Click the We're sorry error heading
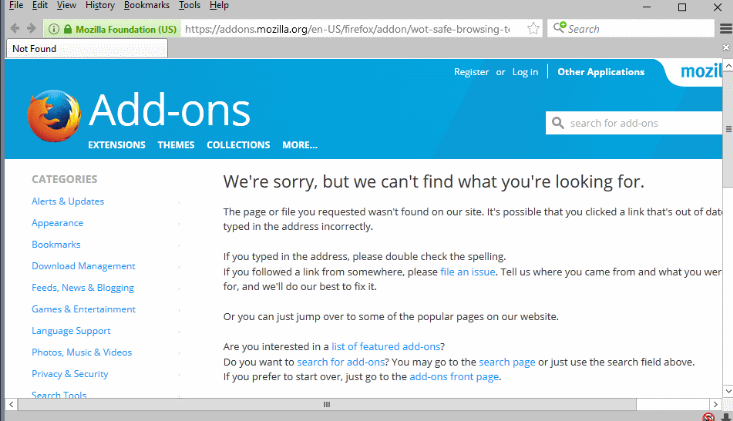The width and height of the screenshot is (733, 421). (433, 182)
